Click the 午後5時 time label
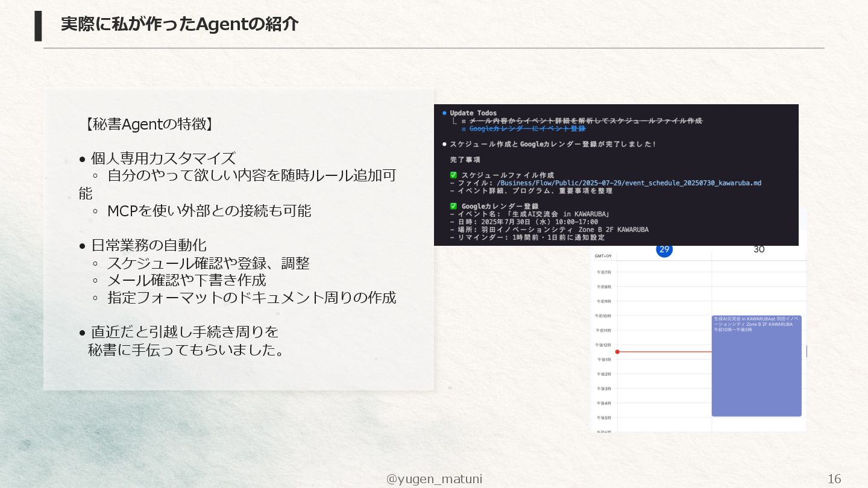This screenshot has height=488, width=868. [604, 418]
